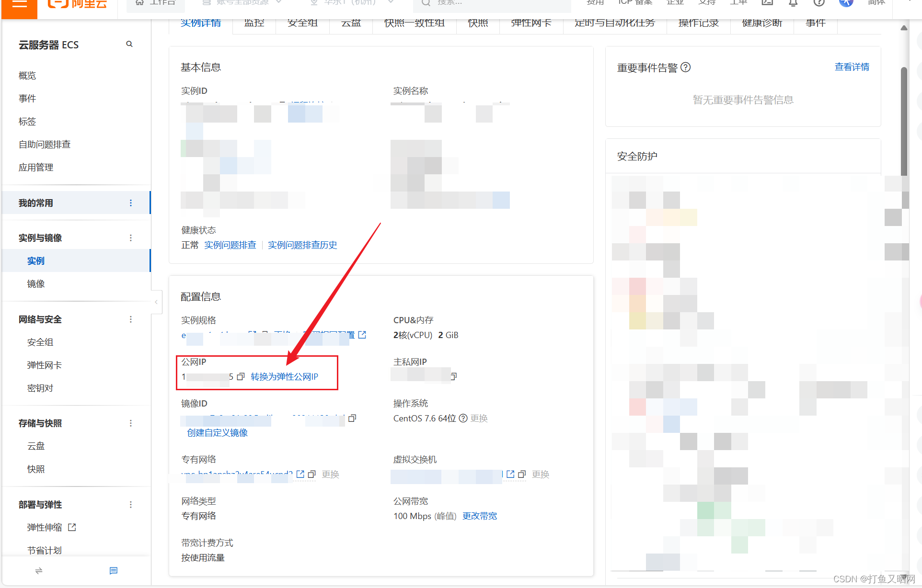Collapse the sidebar with bottom toggle icon
Viewport: 922px width, 588px height.
coord(39,570)
